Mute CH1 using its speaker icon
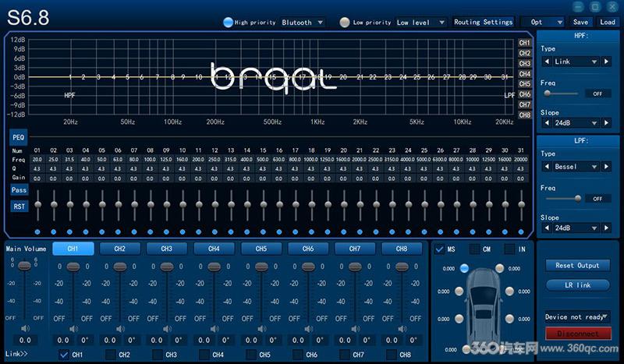Image resolution: width=624 pixels, height=364 pixels. coord(73,329)
